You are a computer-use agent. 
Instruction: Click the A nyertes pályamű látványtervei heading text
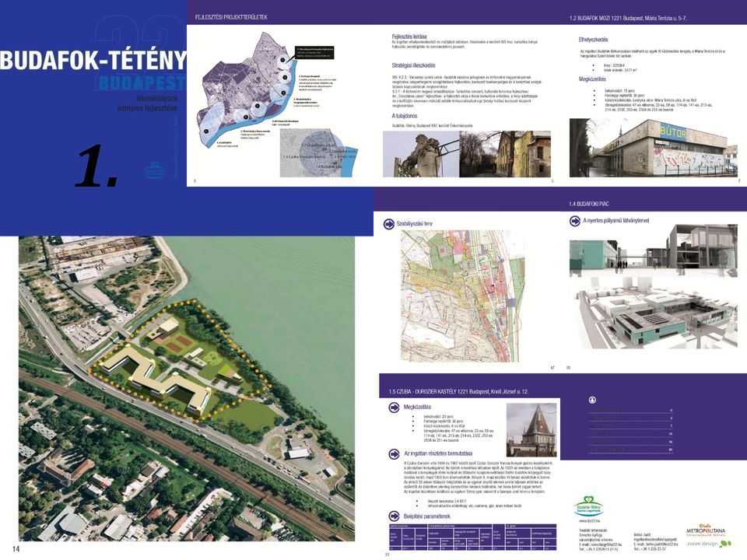tap(616, 221)
